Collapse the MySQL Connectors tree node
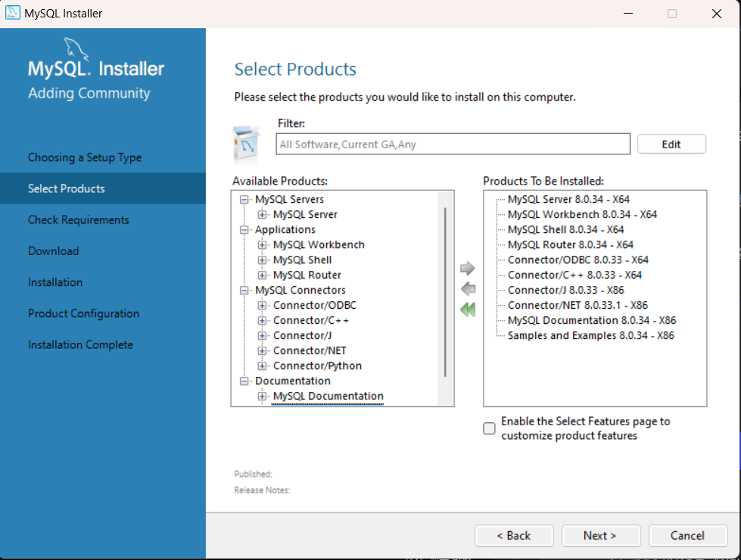This screenshot has width=741, height=560. [244, 290]
